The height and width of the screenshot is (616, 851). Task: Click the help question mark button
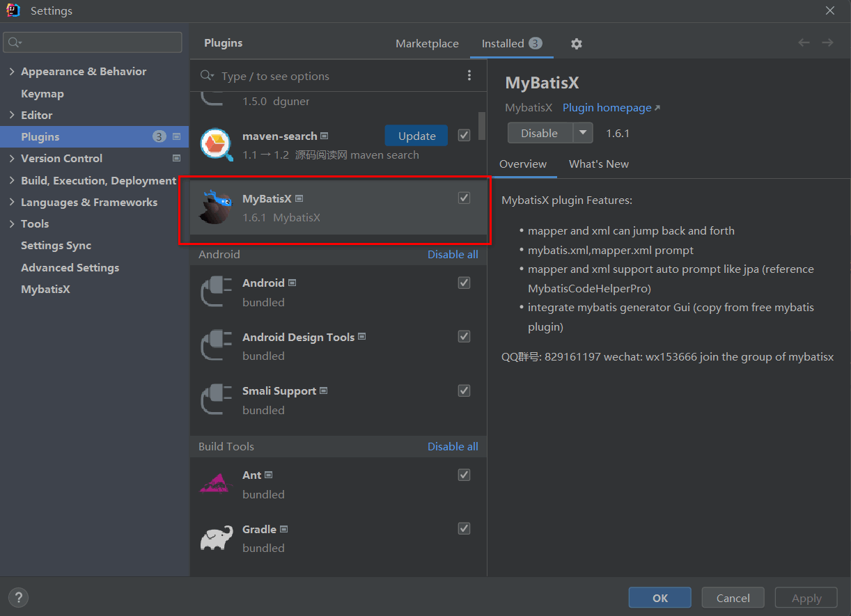(18, 597)
